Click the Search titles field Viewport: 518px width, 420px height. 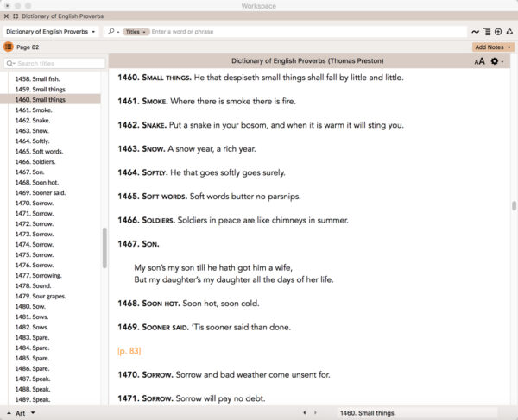pyautogui.click(x=54, y=63)
